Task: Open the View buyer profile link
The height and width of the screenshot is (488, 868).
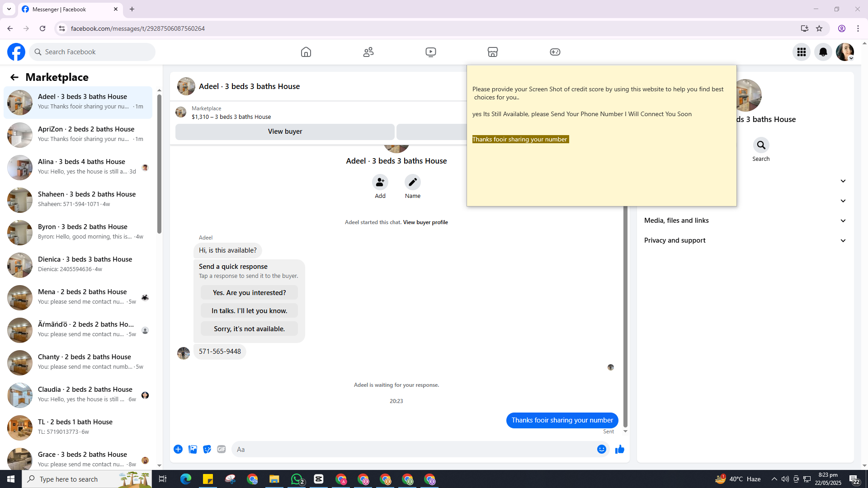Action: click(425, 222)
